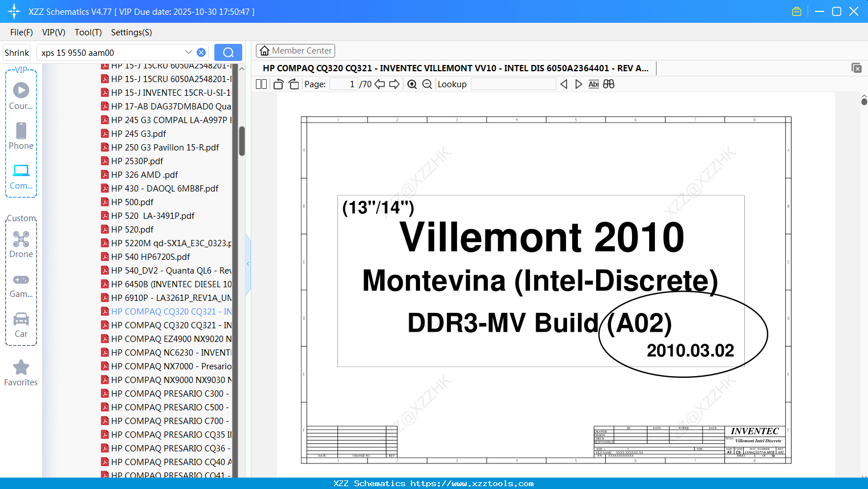Open HP COMPAQ NC6230 - INVENTEC file
Screen dimensions: 868x489
click(166, 352)
